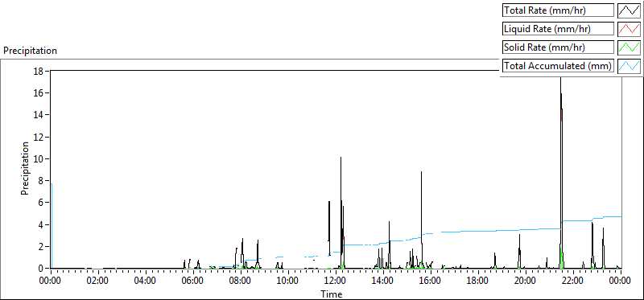Viewport: 644px width, 300px height.
Task: Click the Liquid Rate red line swatch
Action: click(630, 29)
